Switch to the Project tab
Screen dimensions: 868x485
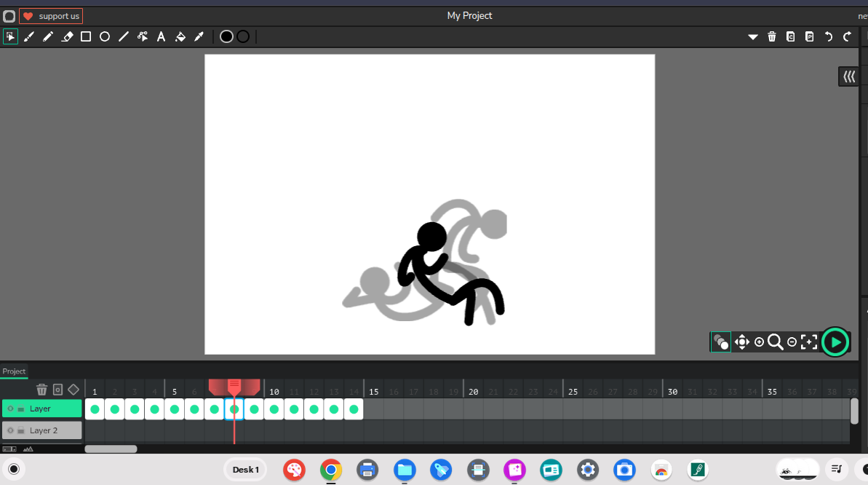(14, 371)
